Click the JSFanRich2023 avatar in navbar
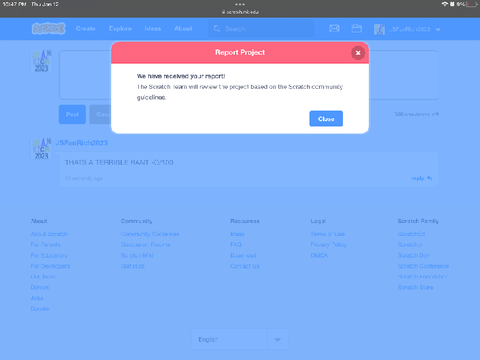This screenshot has width=480, height=360. (x=379, y=29)
